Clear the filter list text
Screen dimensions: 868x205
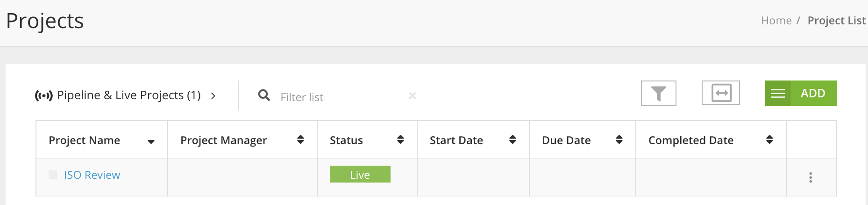(x=413, y=95)
